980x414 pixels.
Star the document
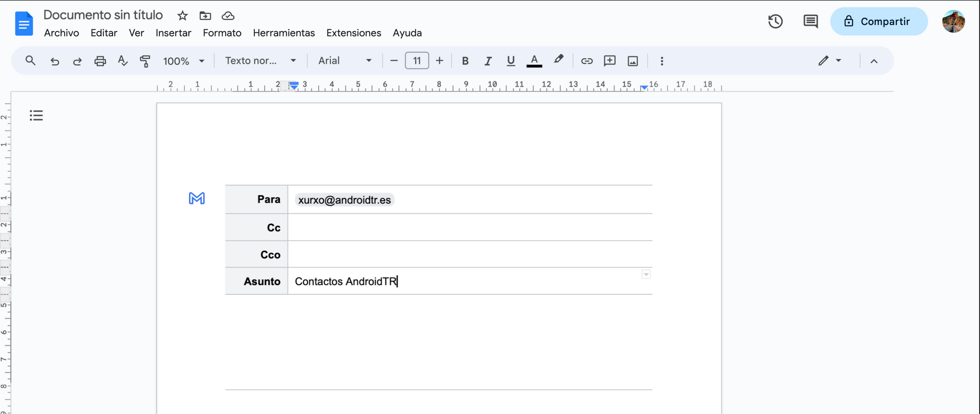pos(182,16)
